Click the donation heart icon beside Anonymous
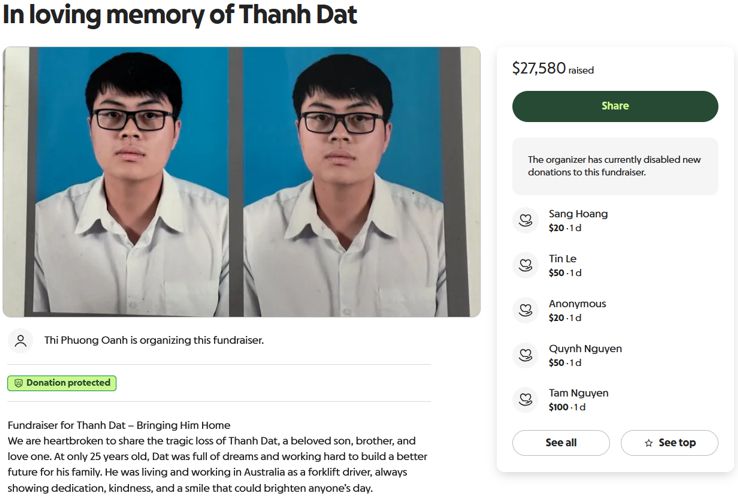 tap(525, 310)
